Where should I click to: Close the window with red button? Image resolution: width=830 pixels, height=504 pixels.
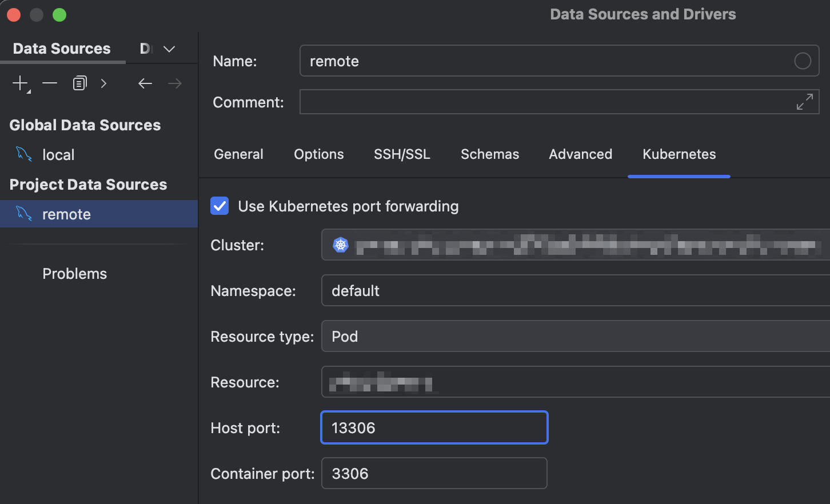click(14, 15)
